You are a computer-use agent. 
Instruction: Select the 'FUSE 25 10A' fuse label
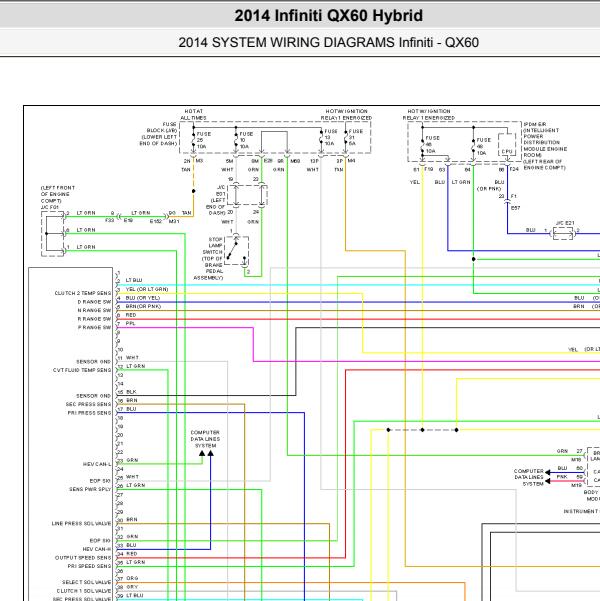coord(204,140)
